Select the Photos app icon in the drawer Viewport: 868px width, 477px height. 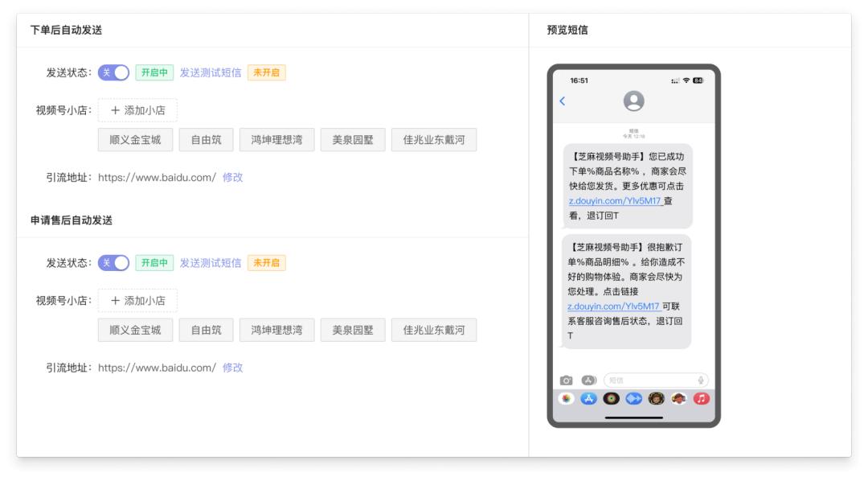click(567, 396)
